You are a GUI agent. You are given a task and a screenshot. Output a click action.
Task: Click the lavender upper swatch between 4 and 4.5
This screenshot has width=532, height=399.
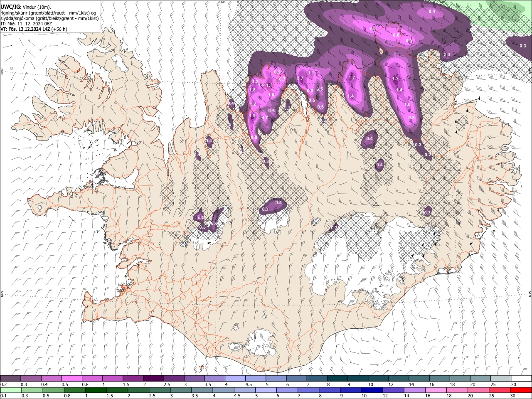(235, 379)
